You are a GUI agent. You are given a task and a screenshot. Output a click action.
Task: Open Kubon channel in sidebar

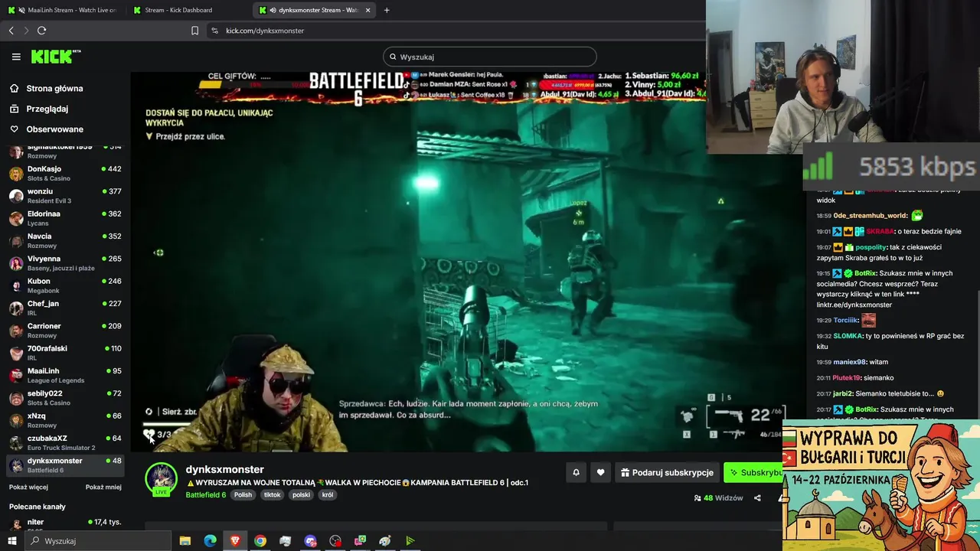click(65, 285)
